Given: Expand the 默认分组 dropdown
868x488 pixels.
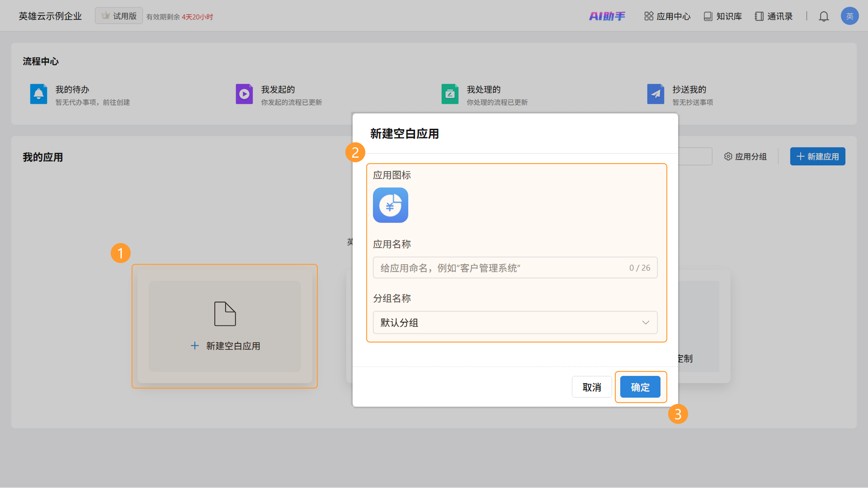Looking at the screenshot, I should [514, 323].
